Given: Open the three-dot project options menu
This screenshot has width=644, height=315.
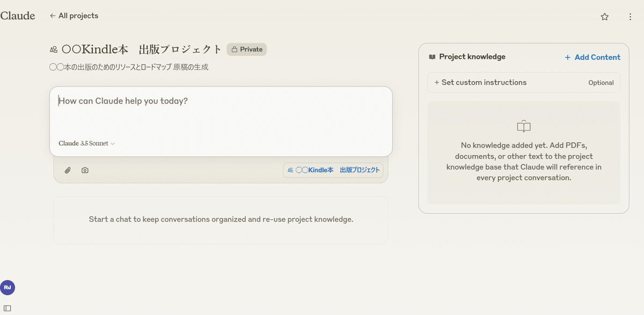Looking at the screenshot, I should click(x=630, y=17).
